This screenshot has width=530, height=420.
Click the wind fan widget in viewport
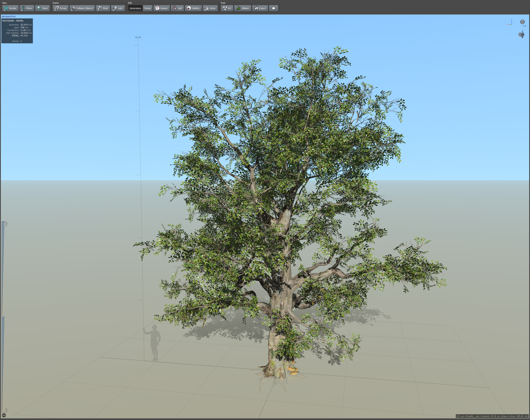[521, 34]
